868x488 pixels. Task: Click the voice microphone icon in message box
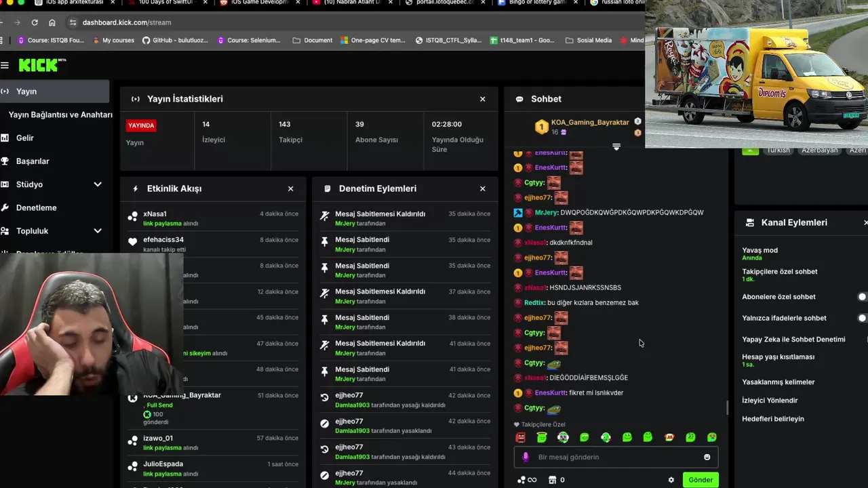coord(526,457)
